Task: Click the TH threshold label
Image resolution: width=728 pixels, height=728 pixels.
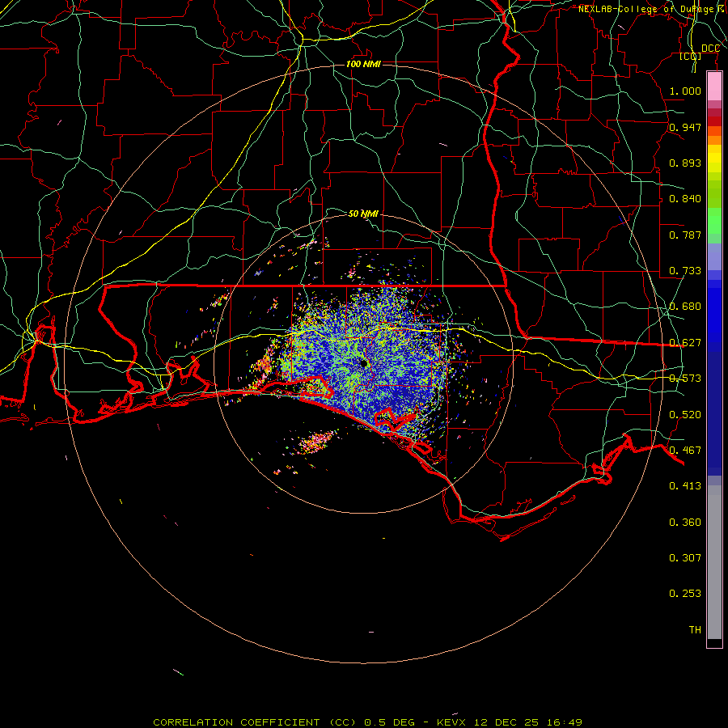Action: click(x=695, y=630)
